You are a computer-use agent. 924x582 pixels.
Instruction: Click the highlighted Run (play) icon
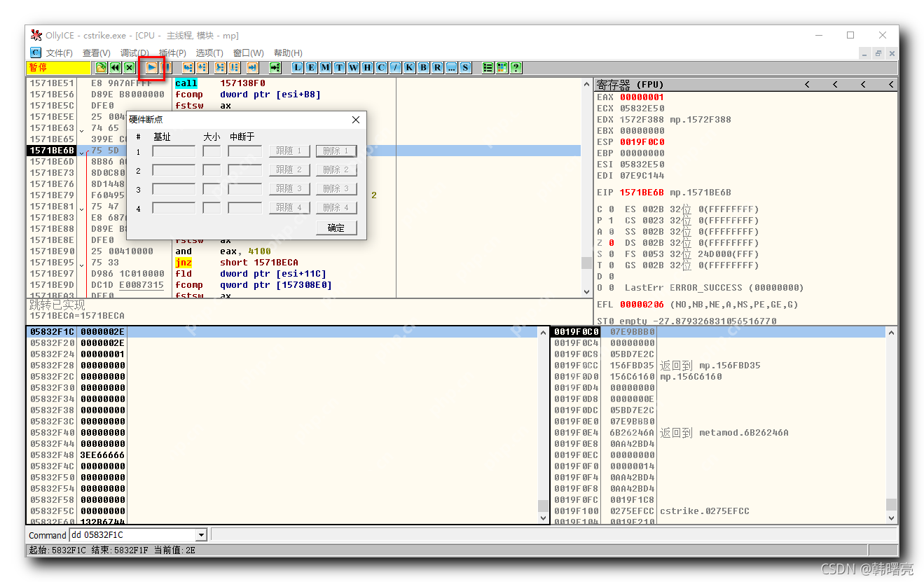coord(153,67)
